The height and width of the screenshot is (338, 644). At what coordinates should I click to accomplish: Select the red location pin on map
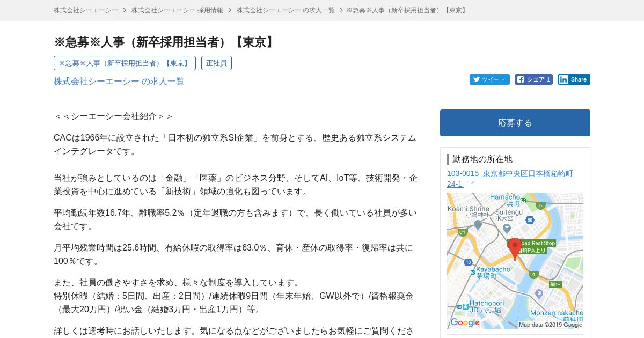tap(515, 249)
